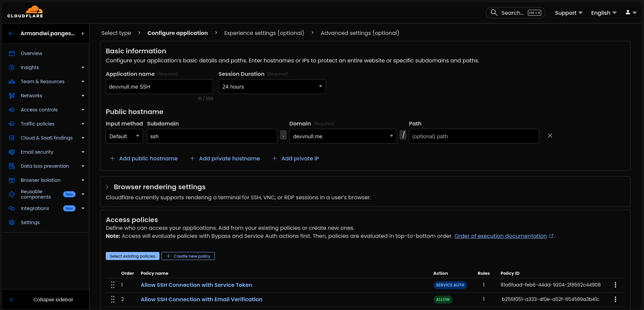Click the Search box in the header
The height and width of the screenshot is (310, 644).
click(x=516, y=13)
